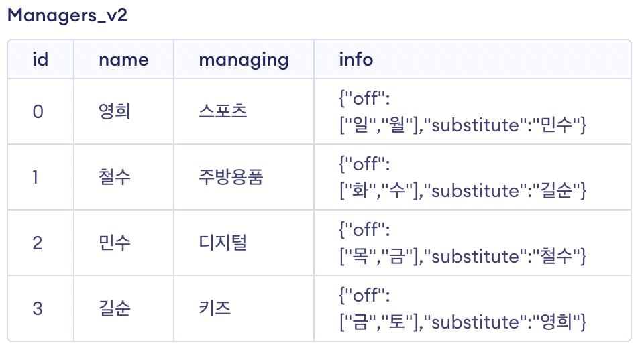Select the managing cell 주방용품
This screenshot has height=354, width=644.
(231, 177)
